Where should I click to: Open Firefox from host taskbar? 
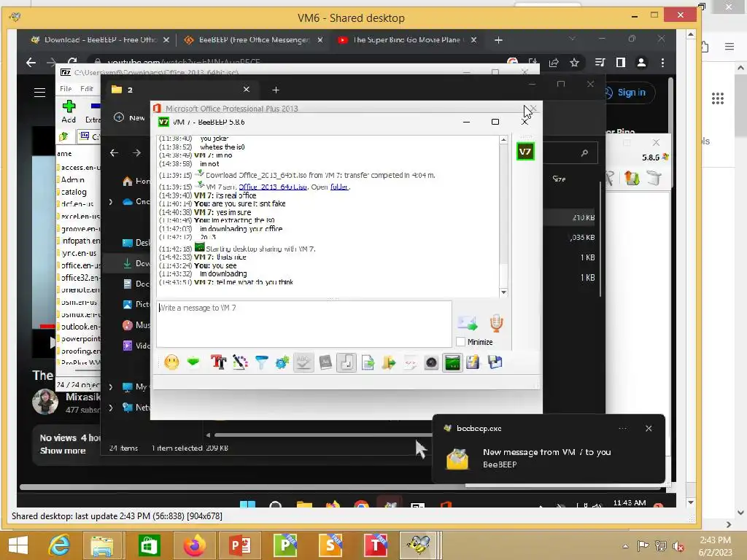[x=194, y=545]
